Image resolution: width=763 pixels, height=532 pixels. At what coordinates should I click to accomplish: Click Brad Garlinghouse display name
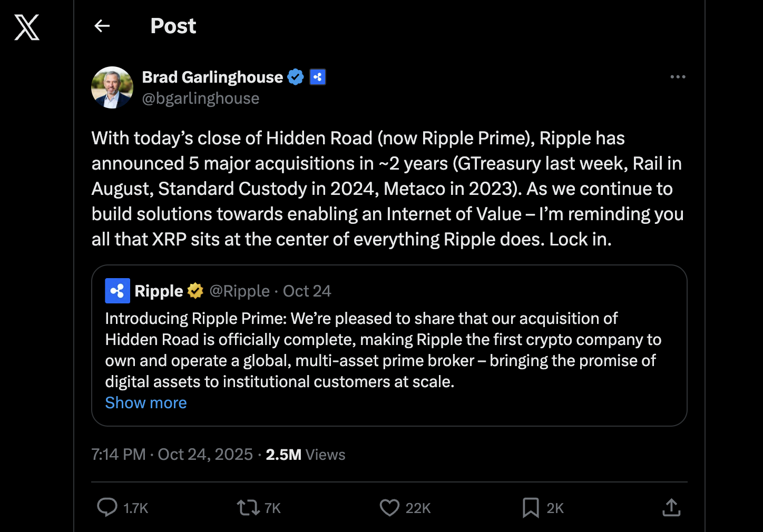212,77
